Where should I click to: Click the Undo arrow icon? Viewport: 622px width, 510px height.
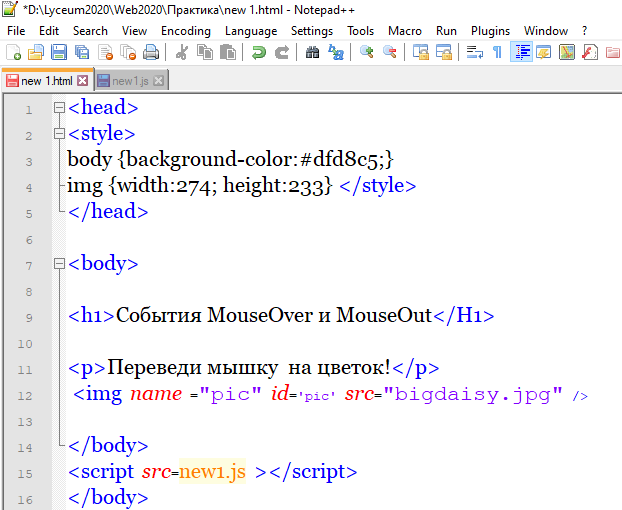click(x=259, y=52)
